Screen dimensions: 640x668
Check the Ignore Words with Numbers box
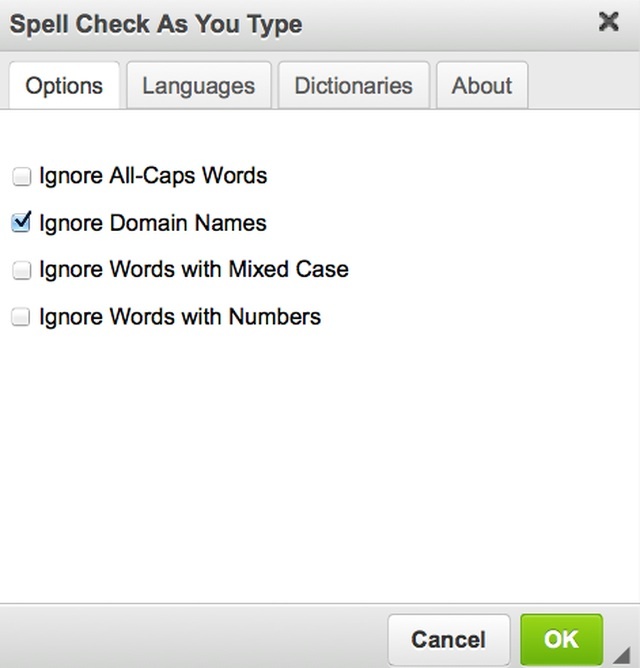21,318
